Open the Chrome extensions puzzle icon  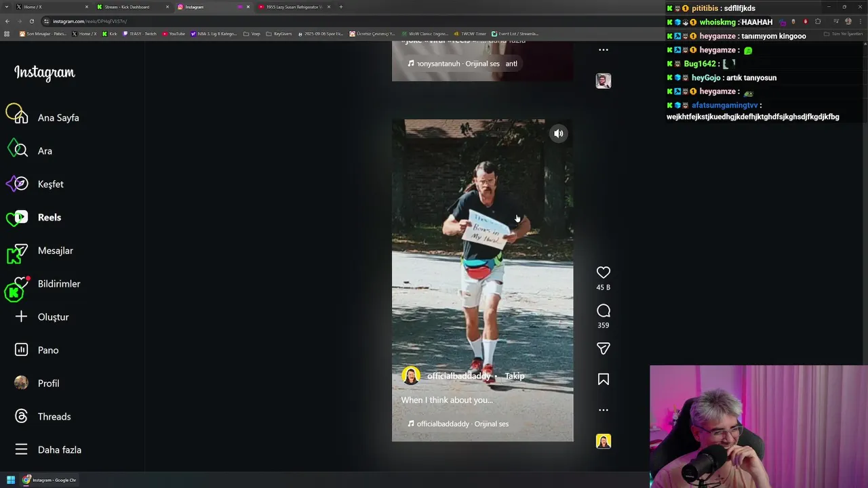coord(818,21)
